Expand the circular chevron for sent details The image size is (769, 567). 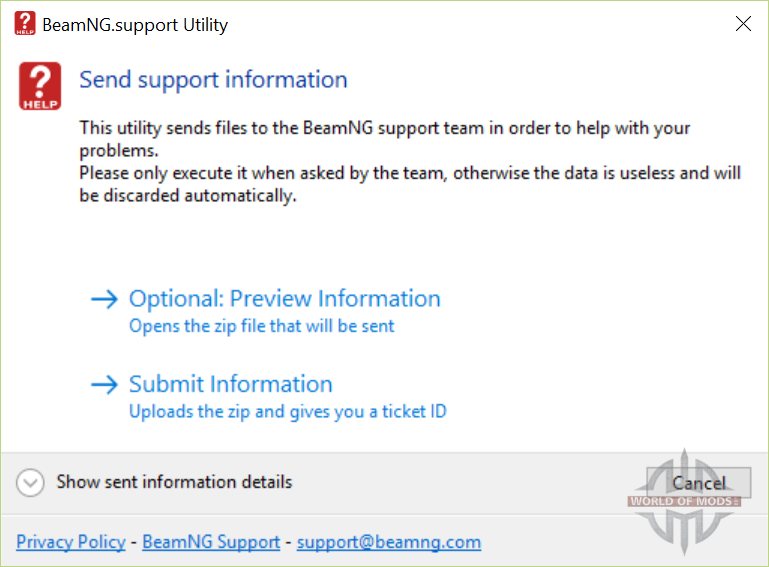click(x=30, y=482)
